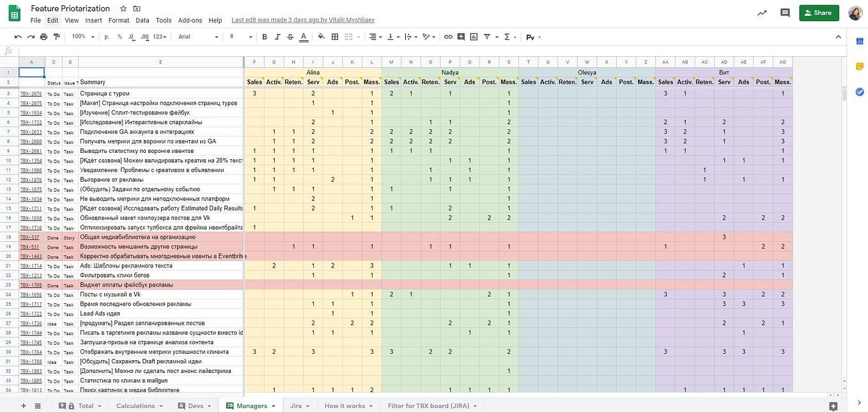
Task: Insert a link using the toolbar icon
Action: pos(447,36)
